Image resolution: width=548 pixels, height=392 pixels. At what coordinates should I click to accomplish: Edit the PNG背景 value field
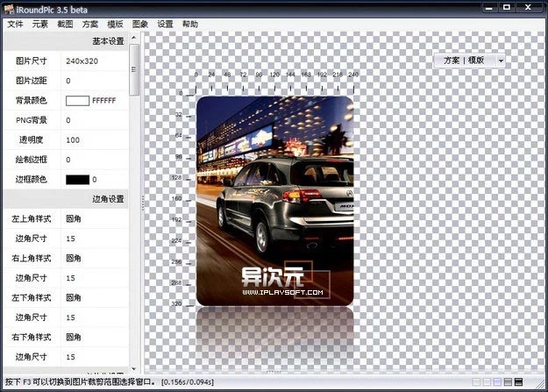95,120
